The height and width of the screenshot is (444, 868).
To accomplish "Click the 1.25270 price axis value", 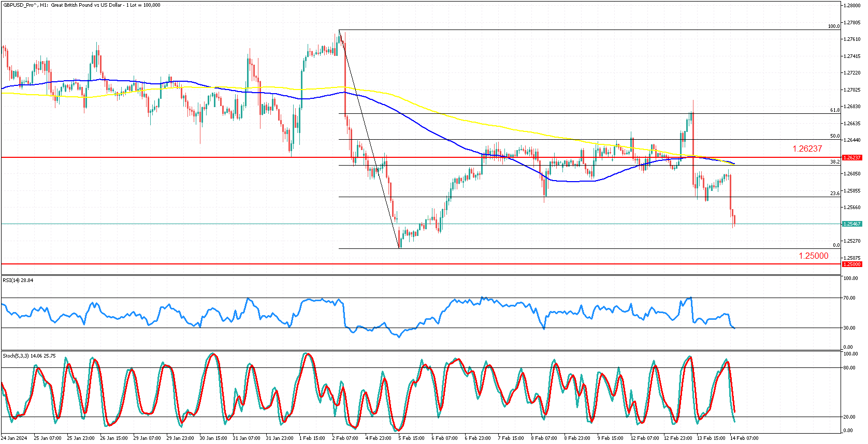I will click(x=852, y=241).
